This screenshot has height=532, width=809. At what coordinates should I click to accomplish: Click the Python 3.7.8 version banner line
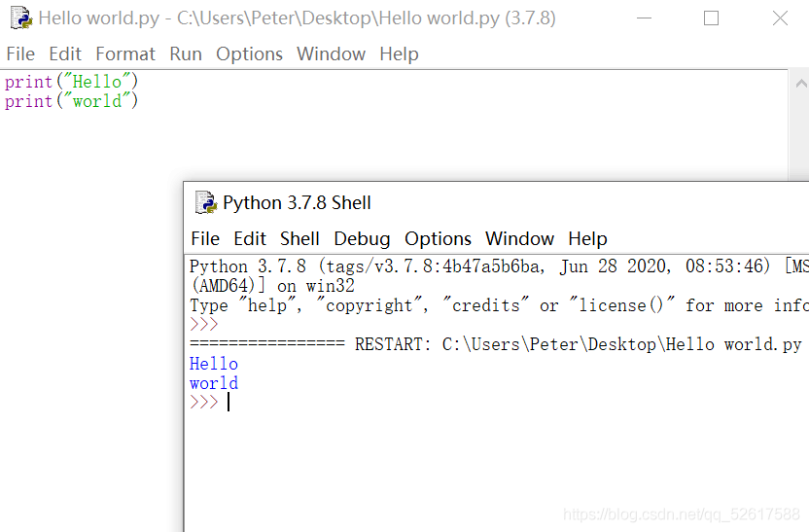(x=499, y=266)
